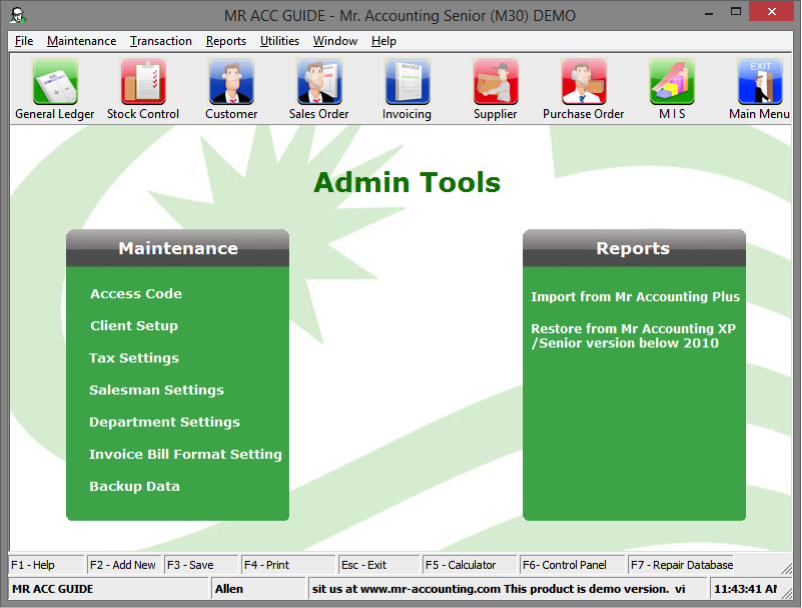Minimize the MR ACC GUIDE window

pyautogui.click(x=709, y=12)
